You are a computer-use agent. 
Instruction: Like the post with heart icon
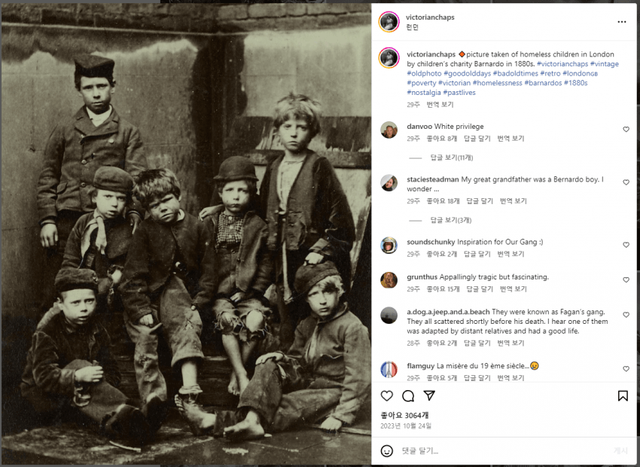[x=387, y=396]
